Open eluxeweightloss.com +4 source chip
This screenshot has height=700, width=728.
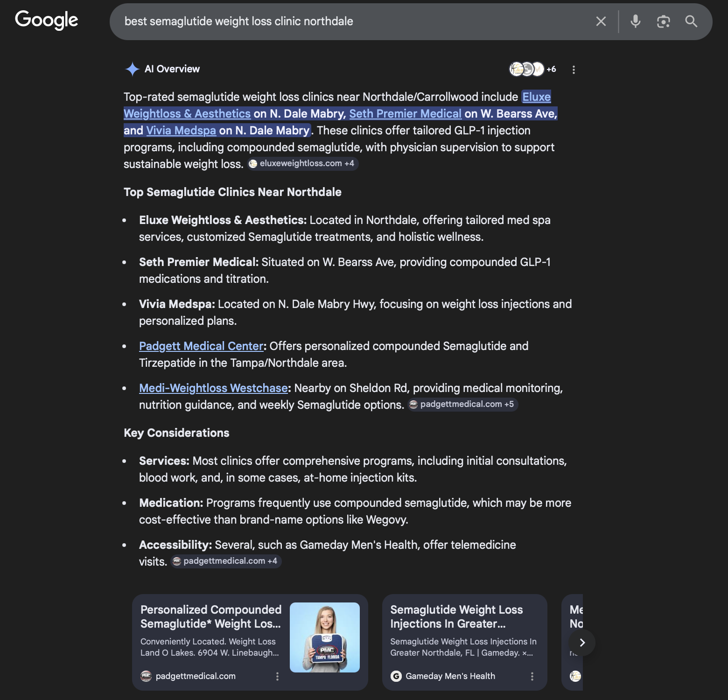pyautogui.click(x=302, y=163)
